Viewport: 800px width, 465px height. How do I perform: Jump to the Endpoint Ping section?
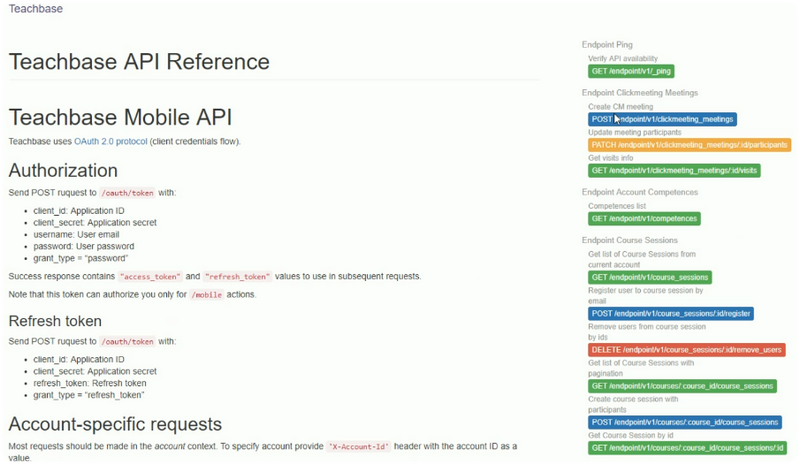pos(607,45)
